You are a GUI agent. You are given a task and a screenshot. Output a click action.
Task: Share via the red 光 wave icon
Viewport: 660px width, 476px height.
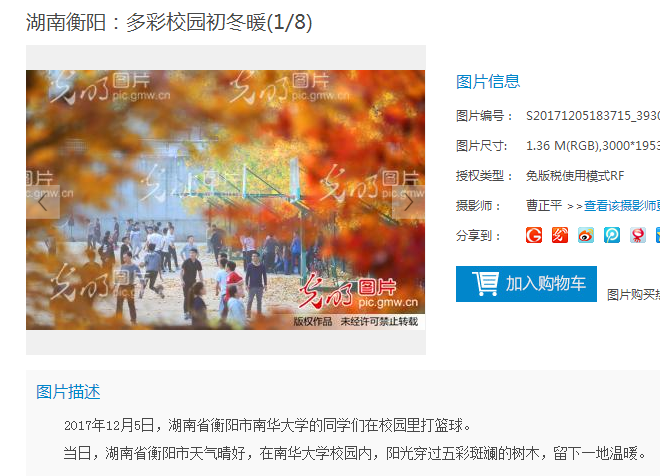tap(560, 235)
